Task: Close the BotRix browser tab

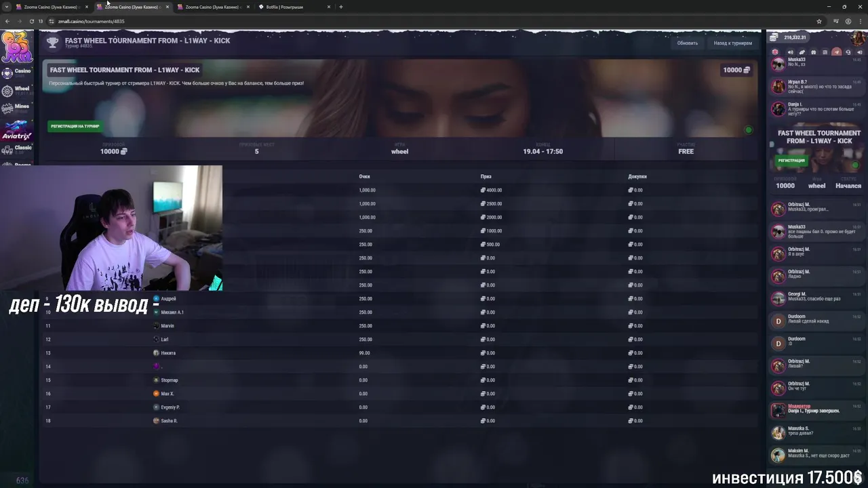Action: pos(329,7)
